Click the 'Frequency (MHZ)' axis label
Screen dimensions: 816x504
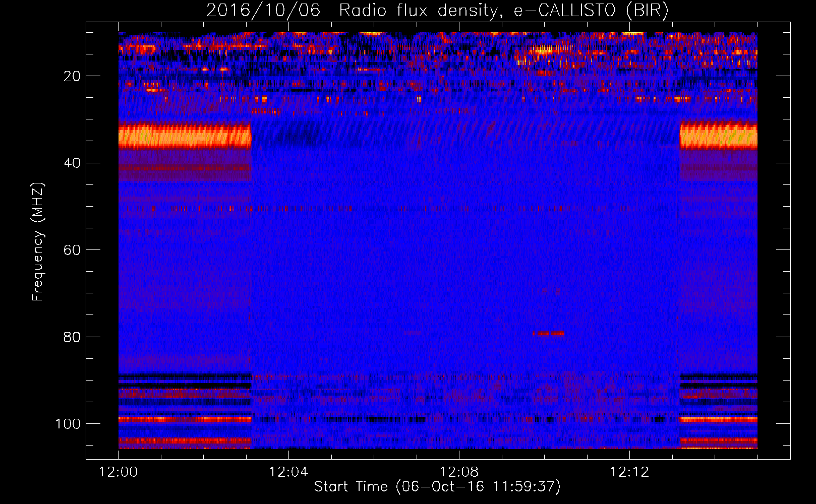coord(38,242)
